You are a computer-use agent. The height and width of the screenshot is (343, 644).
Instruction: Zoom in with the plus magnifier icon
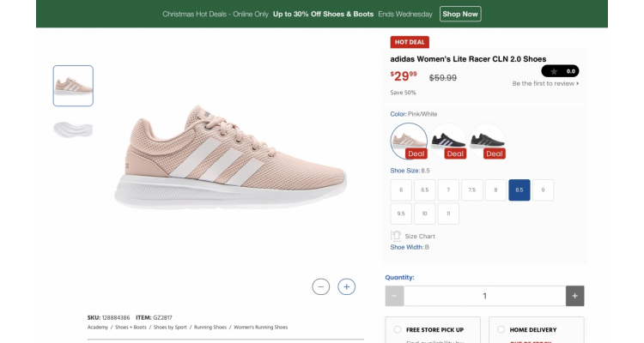pyautogui.click(x=346, y=286)
